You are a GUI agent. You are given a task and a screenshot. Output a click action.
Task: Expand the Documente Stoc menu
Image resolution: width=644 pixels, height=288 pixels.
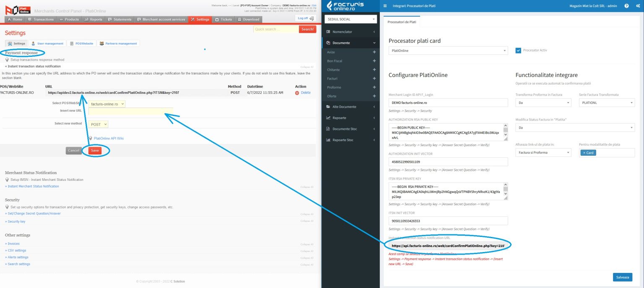(351, 129)
